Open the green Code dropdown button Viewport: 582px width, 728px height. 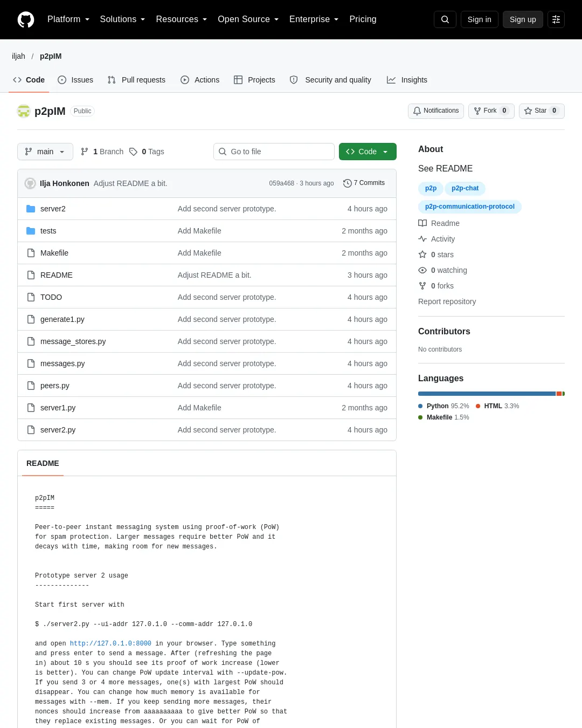[368, 152]
